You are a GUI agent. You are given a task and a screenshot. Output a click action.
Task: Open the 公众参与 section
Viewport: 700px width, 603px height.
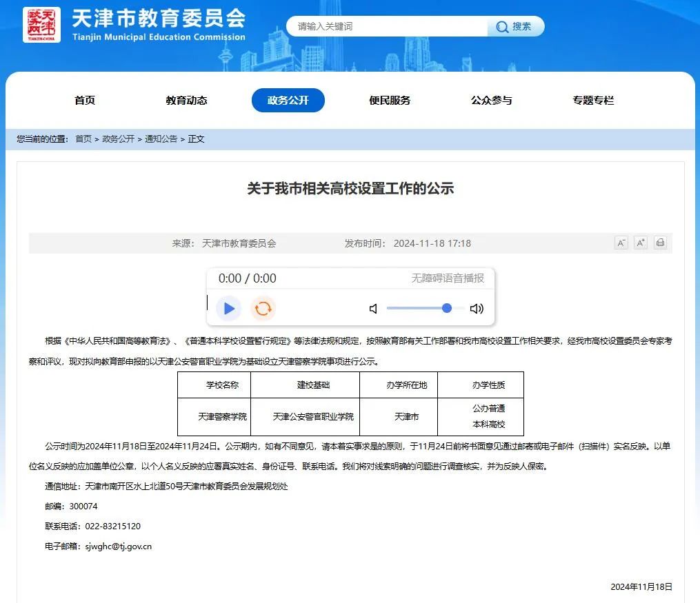491,100
